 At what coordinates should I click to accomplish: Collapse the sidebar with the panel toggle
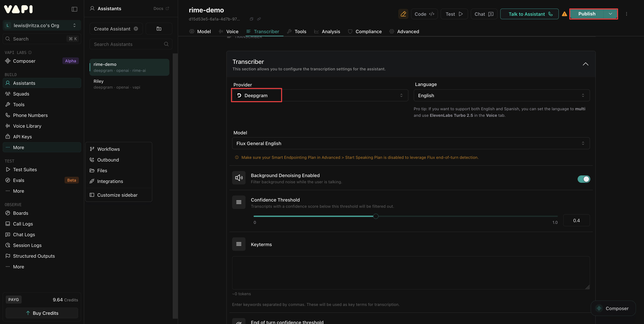tap(74, 9)
